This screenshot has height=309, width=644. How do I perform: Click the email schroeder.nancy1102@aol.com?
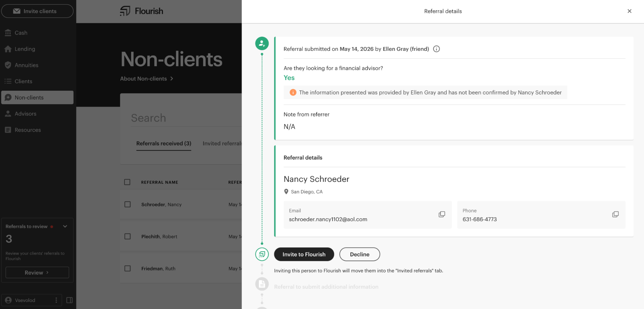pos(328,219)
